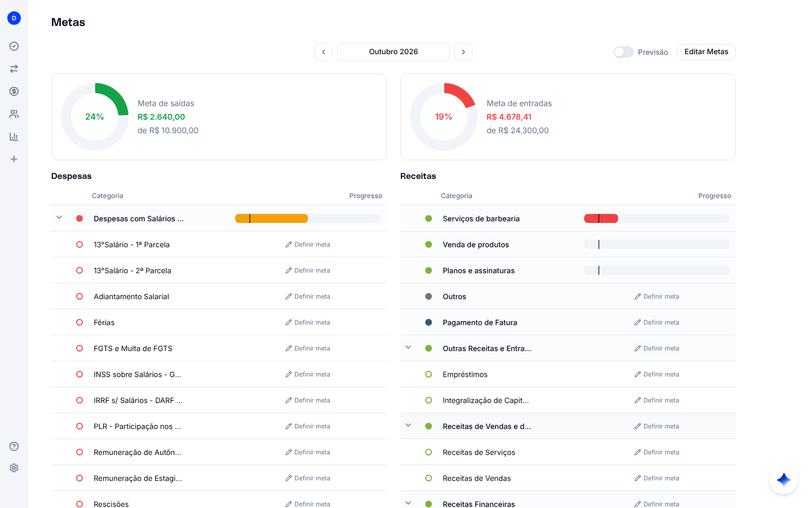This screenshot has height=508, width=812.
Task: Click Planos e assinaturas progress bar
Action: (x=657, y=271)
